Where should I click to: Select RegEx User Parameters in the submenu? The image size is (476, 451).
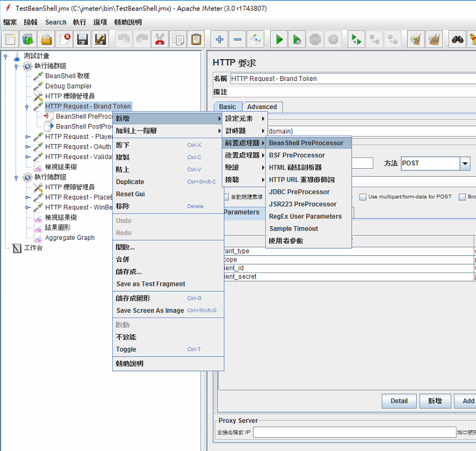pyautogui.click(x=309, y=216)
